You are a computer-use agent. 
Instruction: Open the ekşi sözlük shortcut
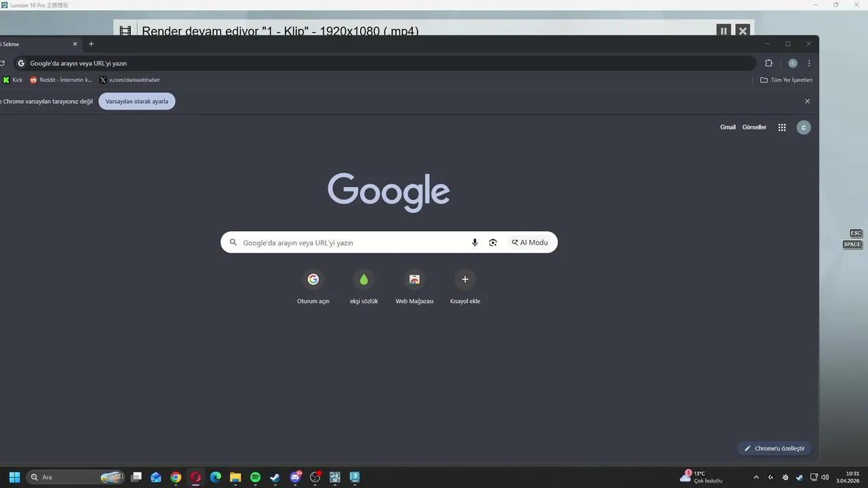[364, 287]
